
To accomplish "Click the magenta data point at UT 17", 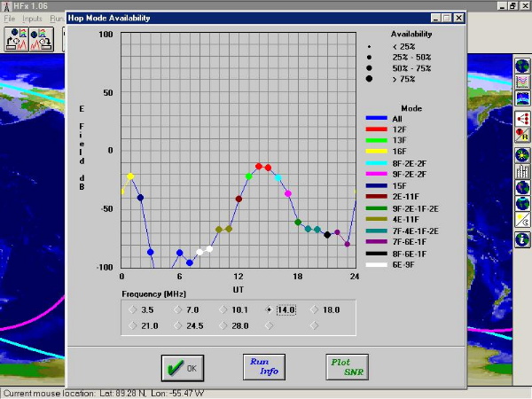I will [x=288, y=193].
